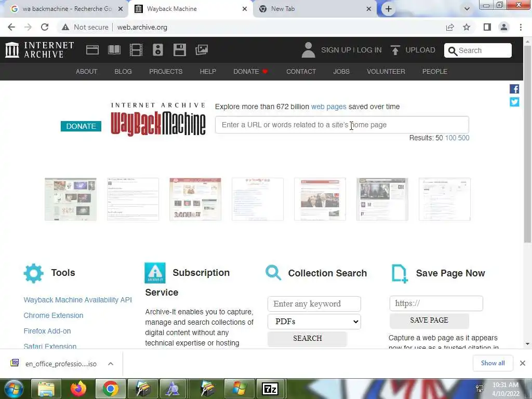This screenshot has height=399, width=532.
Task: Share the page on Facebook
Action: (x=514, y=89)
